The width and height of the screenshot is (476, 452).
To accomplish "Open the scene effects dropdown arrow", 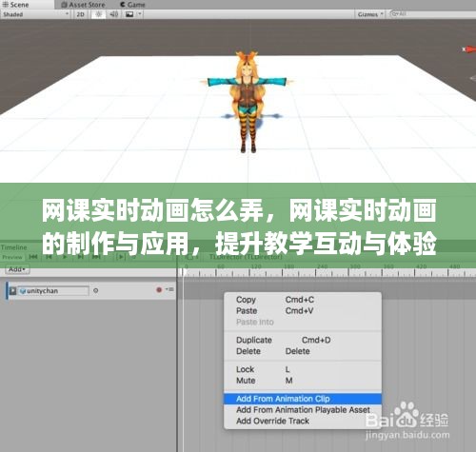I will coord(140,14).
